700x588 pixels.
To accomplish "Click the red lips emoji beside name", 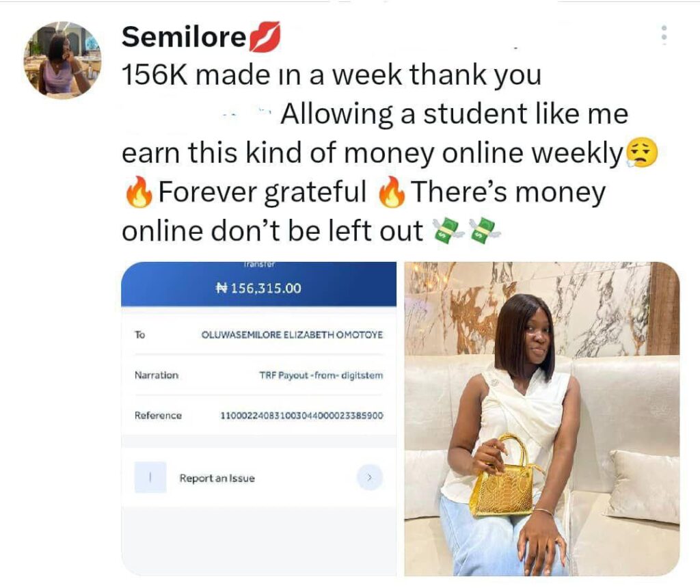I will click(x=265, y=37).
